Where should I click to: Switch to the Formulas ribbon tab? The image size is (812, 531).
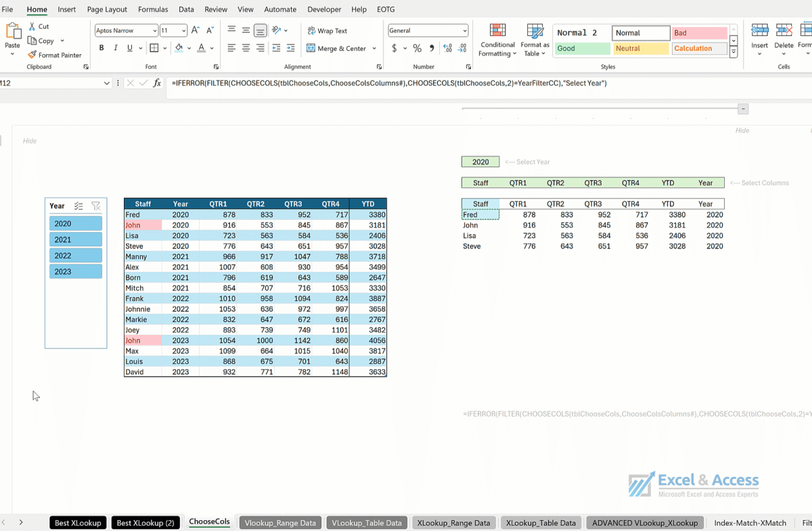tap(153, 9)
